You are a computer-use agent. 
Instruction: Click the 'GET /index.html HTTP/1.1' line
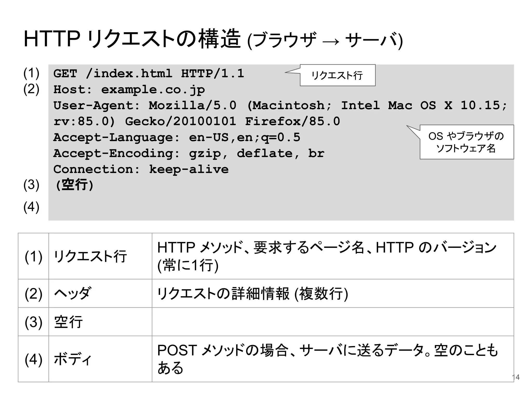(149, 74)
